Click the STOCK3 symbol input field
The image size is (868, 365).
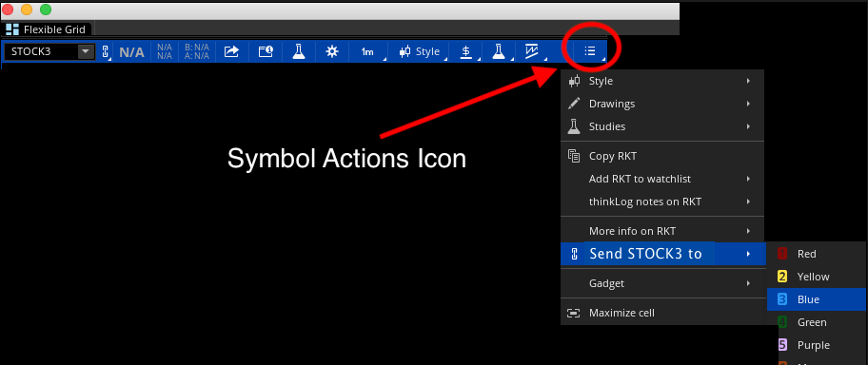tap(42, 52)
